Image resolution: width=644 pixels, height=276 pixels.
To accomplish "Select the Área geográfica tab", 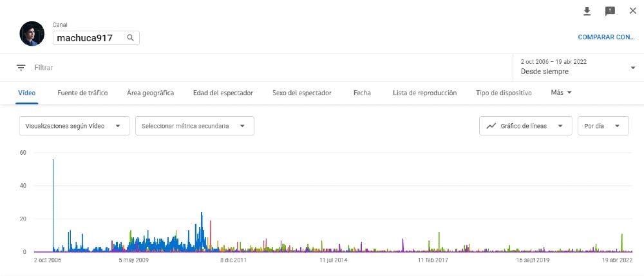I will (150, 93).
